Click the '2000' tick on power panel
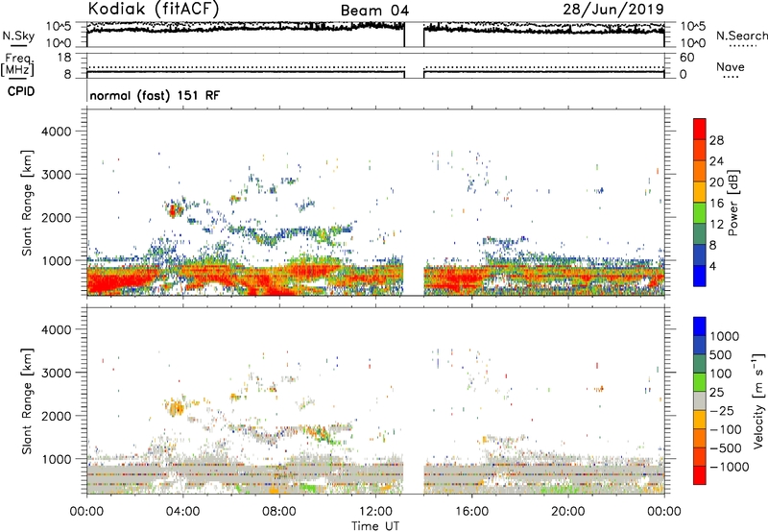The image size is (768, 532). [57, 217]
